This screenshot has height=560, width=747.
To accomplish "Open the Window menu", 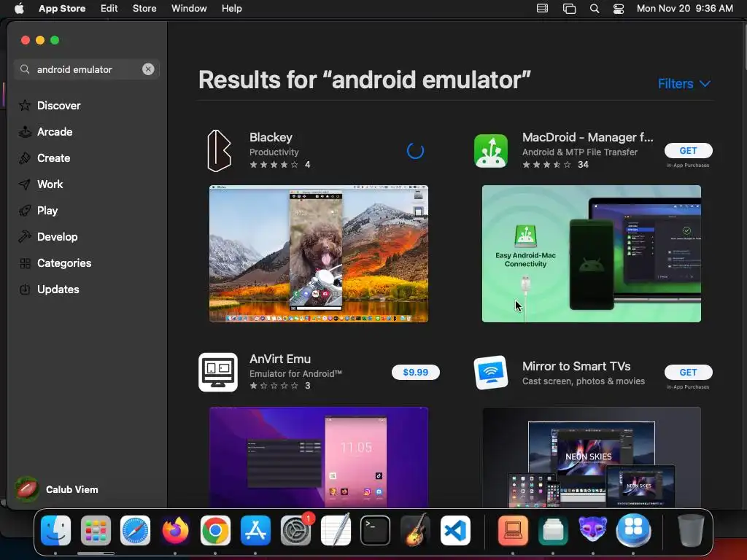I will pyautogui.click(x=189, y=9).
